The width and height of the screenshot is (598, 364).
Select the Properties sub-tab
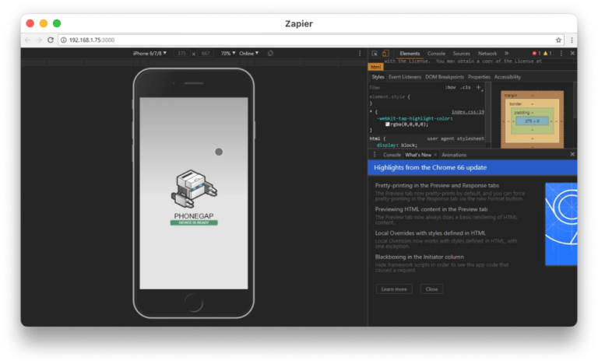479,77
